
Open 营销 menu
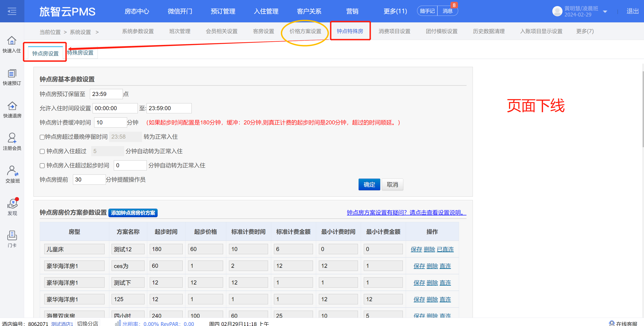coord(352,11)
